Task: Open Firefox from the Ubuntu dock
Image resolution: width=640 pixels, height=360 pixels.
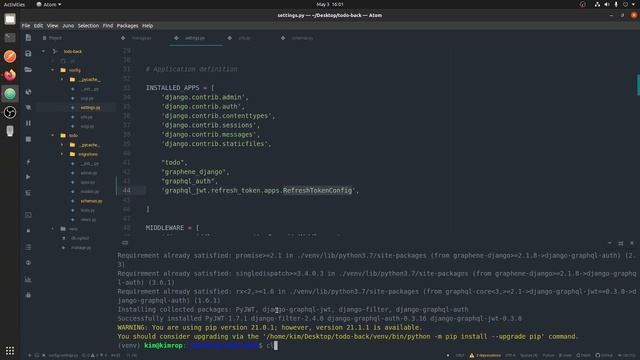Action: coord(10,75)
